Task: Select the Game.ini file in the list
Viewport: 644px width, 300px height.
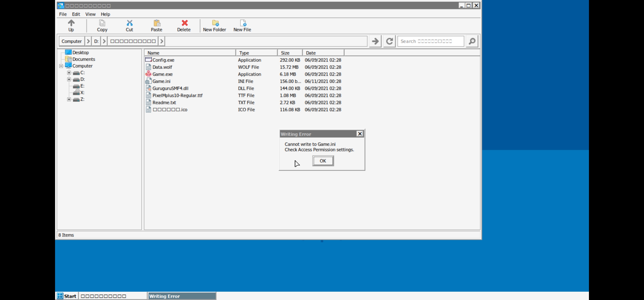Action: pyautogui.click(x=161, y=81)
